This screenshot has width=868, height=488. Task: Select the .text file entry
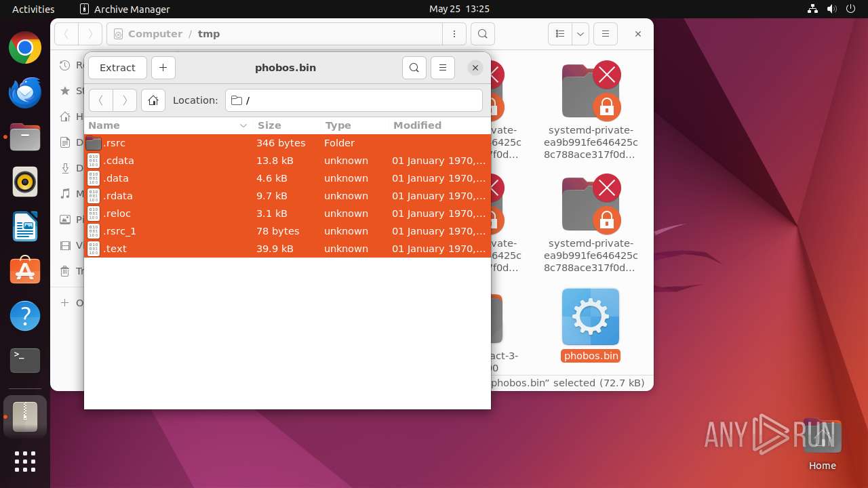pos(287,249)
